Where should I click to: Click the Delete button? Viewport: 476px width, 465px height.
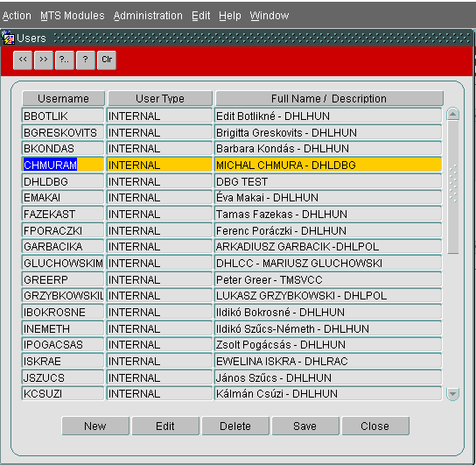(x=235, y=426)
